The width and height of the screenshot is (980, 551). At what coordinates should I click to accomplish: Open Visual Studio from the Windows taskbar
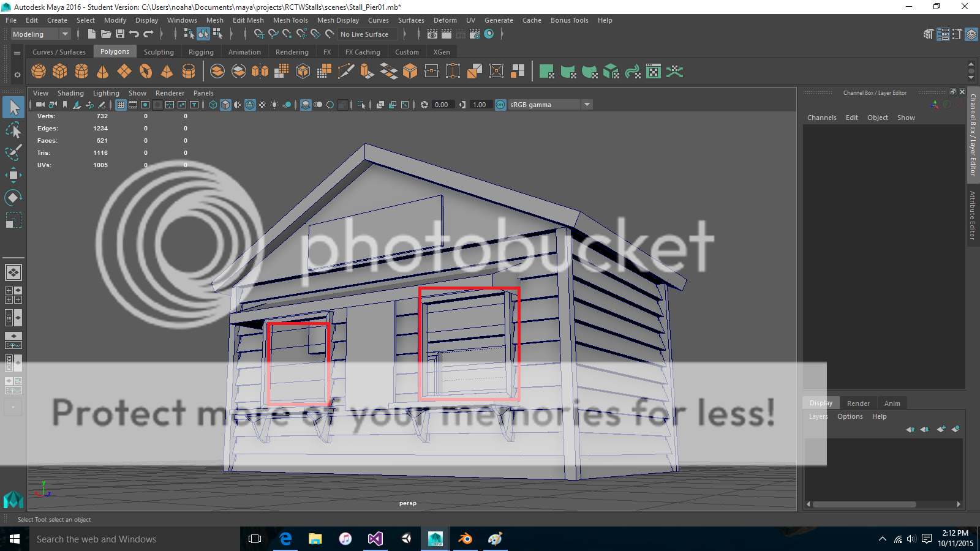[375, 539]
